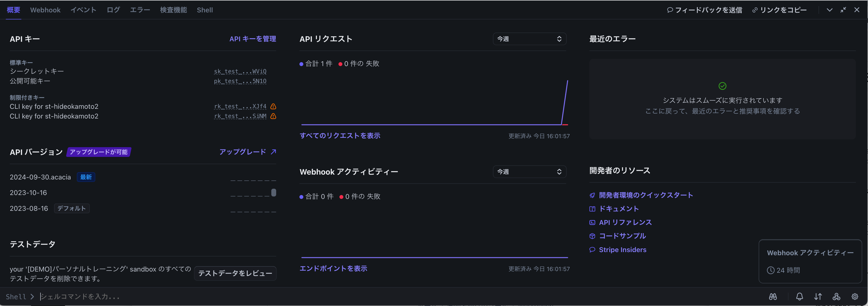868x306 pixels.
Task: Click the code samples box icon
Action: (592, 236)
